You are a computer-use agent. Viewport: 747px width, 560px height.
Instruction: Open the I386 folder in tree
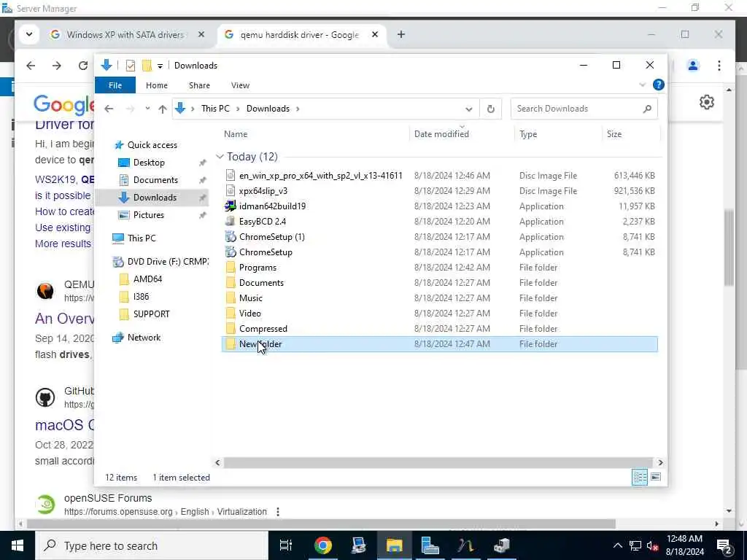pyautogui.click(x=141, y=297)
